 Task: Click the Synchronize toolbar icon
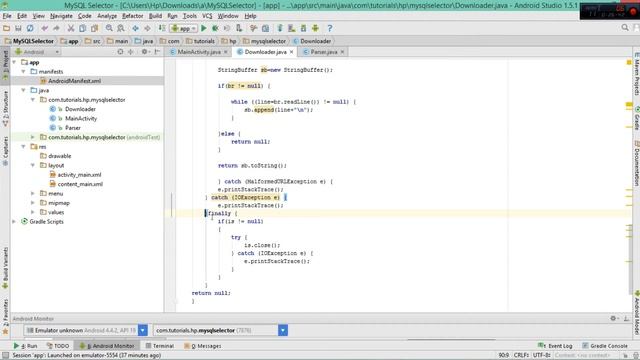(30, 28)
